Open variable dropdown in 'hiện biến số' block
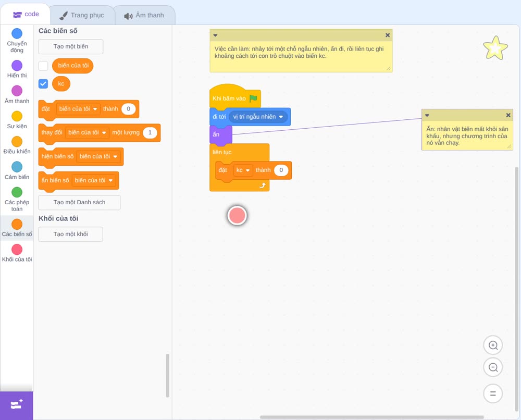This screenshot has height=420, width=521. [98, 156]
